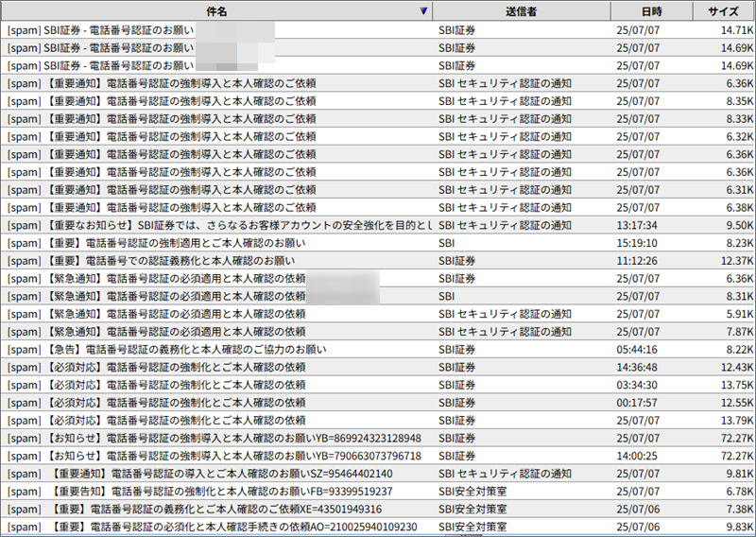The width and height of the screenshot is (756, 537).
Task: Select the 【緊急通知】 mail sized 5.91K
Action: coord(378,314)
